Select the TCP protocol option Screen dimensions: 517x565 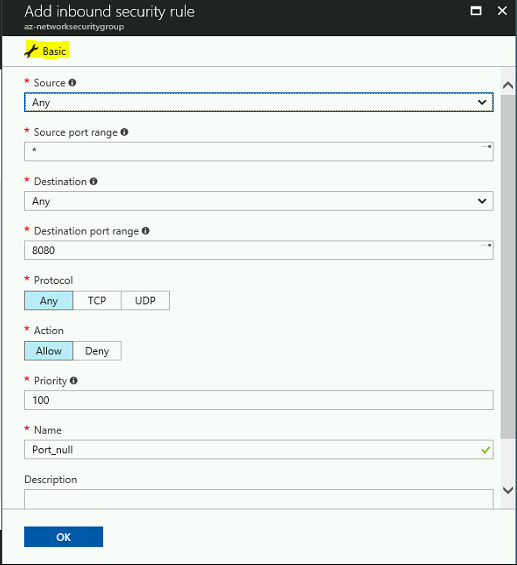click(97, 301)
